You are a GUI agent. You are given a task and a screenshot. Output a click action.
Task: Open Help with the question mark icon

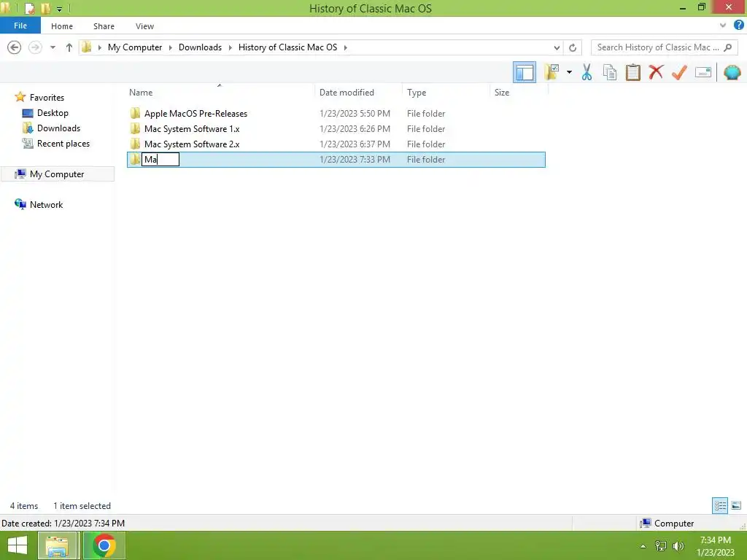[739, 26]
